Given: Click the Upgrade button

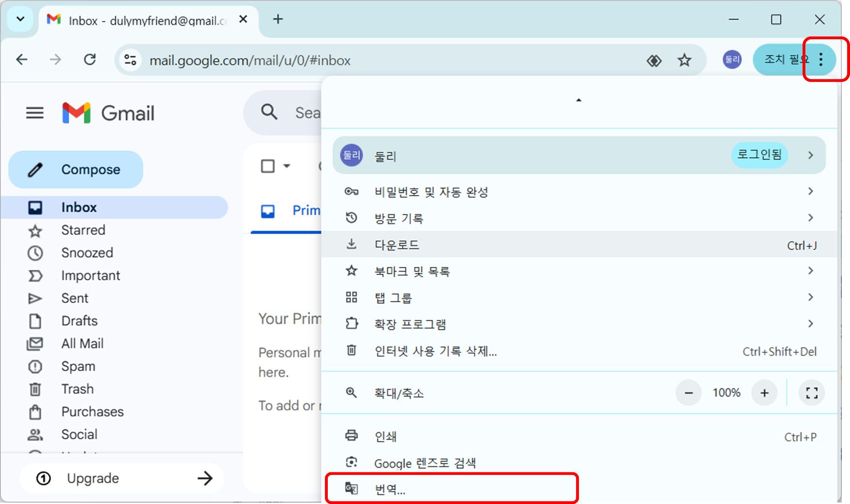Looking at the screenshot, I should [x=122, y=478].
